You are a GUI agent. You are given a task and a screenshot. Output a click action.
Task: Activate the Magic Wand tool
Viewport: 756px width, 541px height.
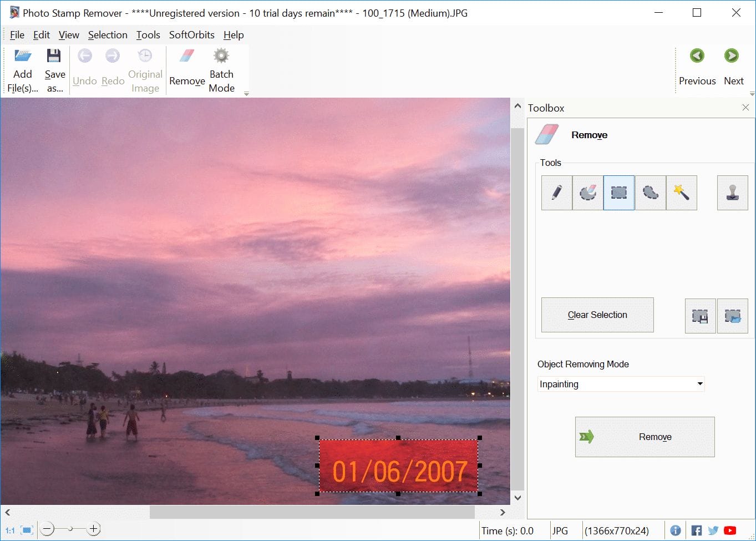681,193
